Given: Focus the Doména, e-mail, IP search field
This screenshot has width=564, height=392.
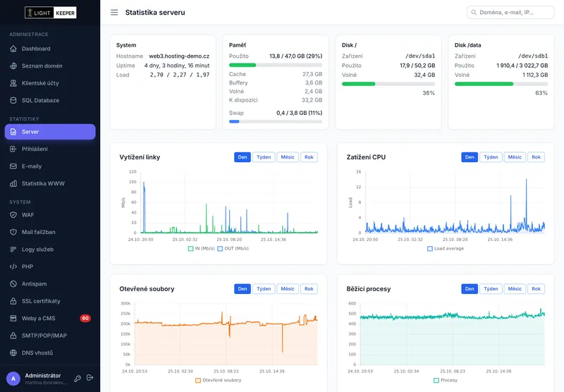Looking at the screenshot, I should pos(510,12).
